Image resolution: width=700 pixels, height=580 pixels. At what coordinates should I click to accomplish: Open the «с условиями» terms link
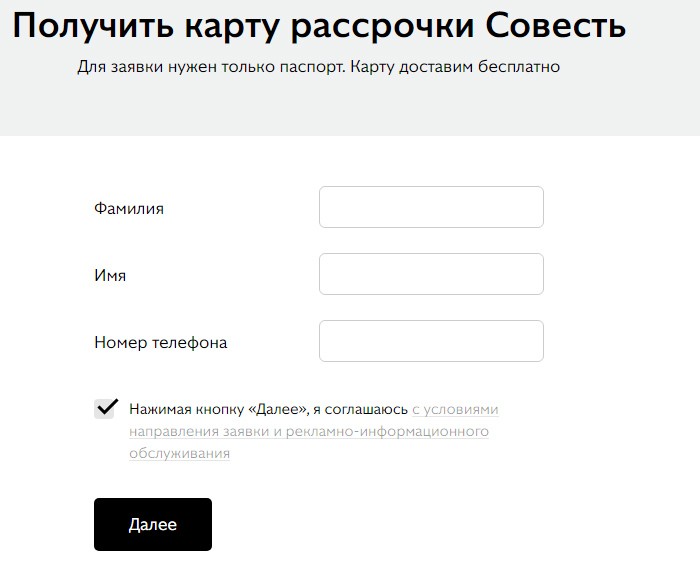[x=455, y=409]
